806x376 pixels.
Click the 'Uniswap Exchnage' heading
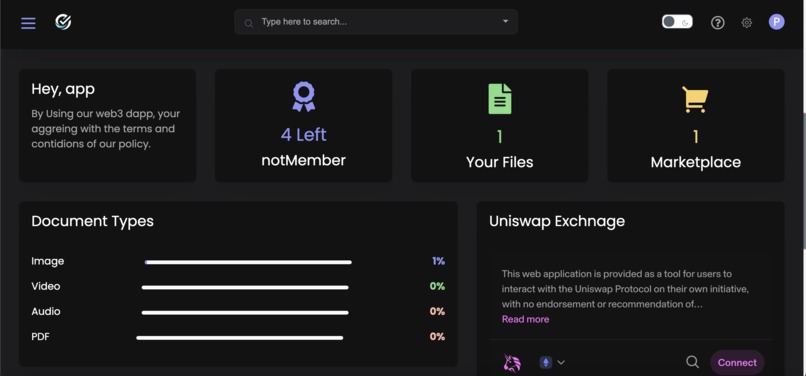(557, 221)
